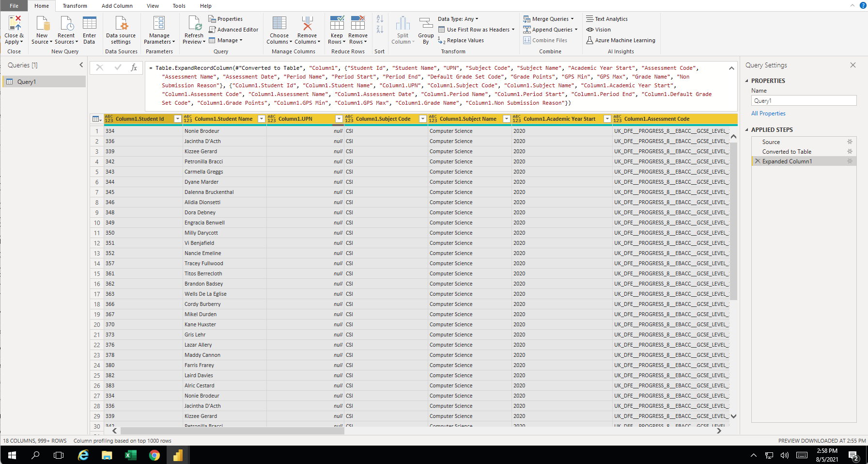
Task: Delete the Expanded Column1 step
Action: pyautogui.click(x=758, y=161)
